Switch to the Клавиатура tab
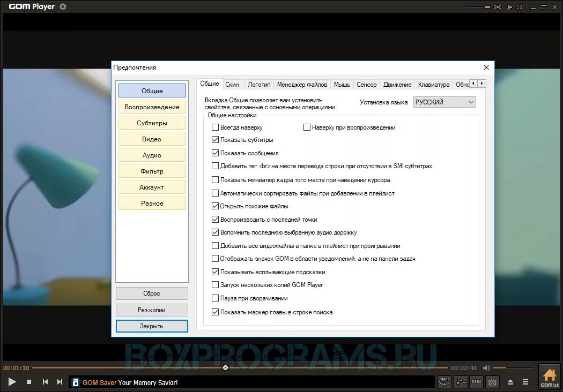The width and height of the screenshot is (563, 392). click(x=434, y=85)
